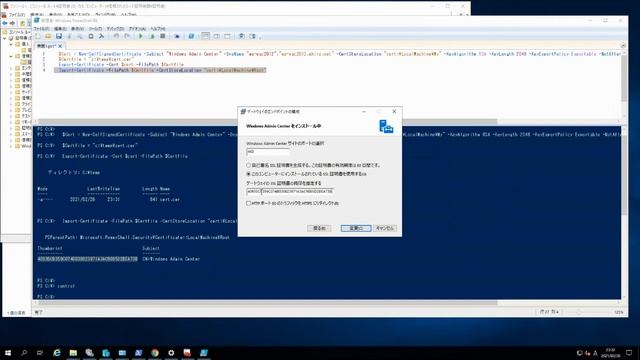Collapse the 証明書 root node in MMC tree
Image resolution: width=640 pixels, height=360 pixels.
pos(5,38)
